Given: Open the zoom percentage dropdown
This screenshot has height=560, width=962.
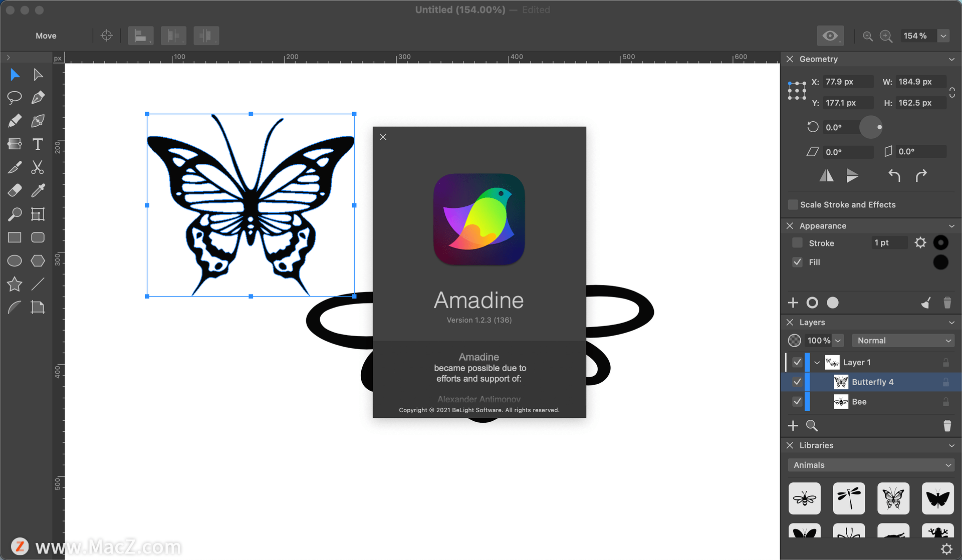Looking at the screenshot, I should (x=943, y=36).
